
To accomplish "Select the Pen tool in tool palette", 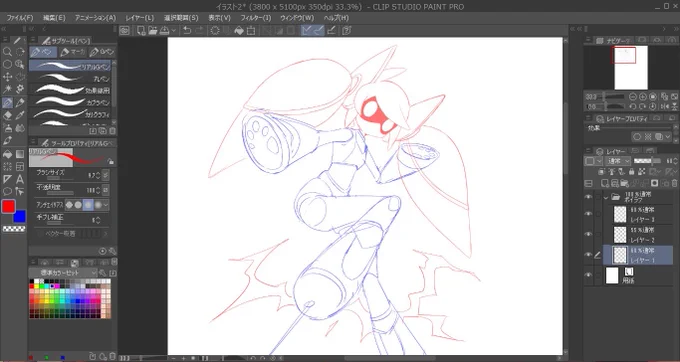I will click(x=7, y=103).
